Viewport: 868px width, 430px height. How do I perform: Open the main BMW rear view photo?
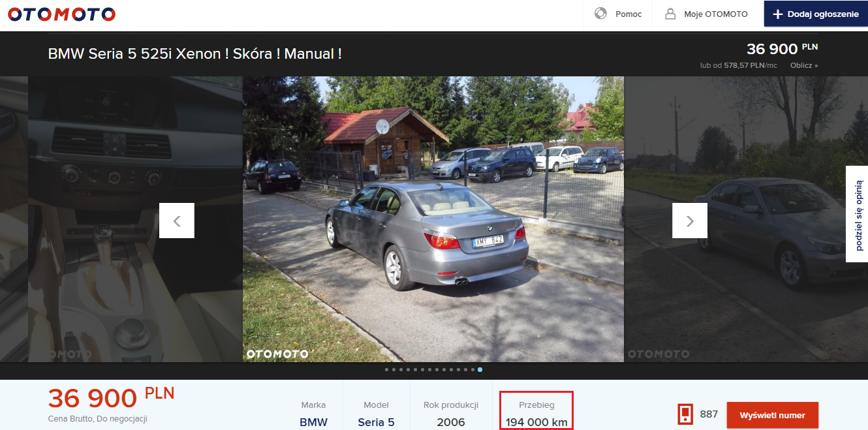[x=433, y=219]
